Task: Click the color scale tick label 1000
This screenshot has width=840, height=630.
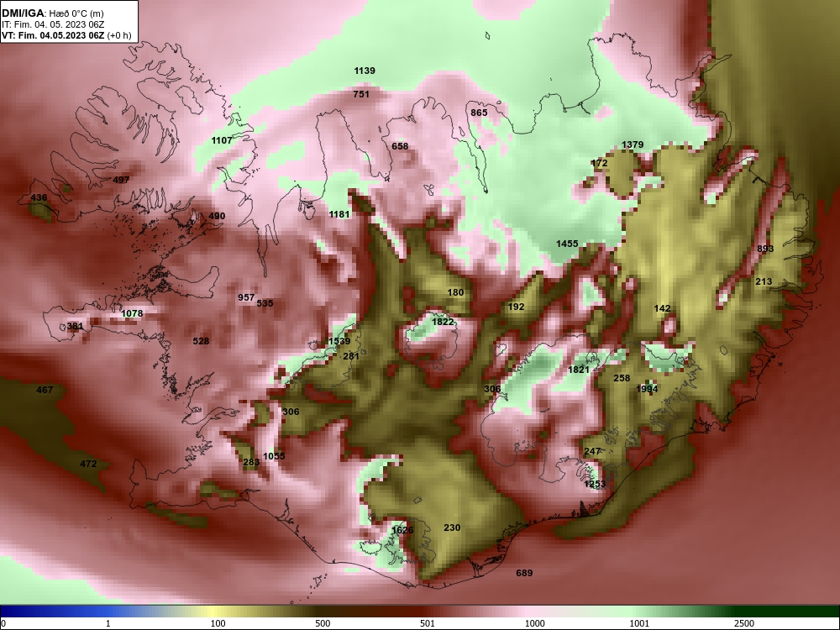Action: (x=534, y=623)
